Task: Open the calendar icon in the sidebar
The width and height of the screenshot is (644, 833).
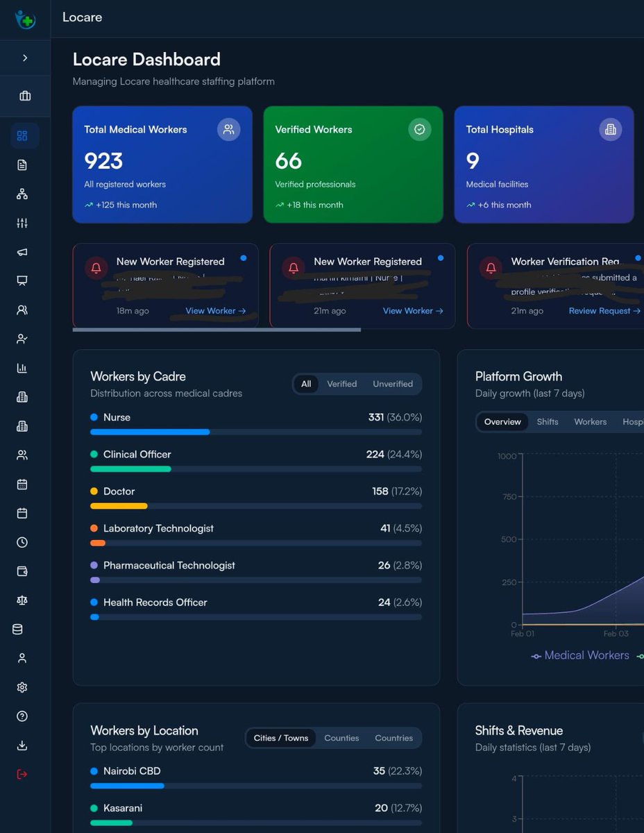Action: click(x=22, y=484)
